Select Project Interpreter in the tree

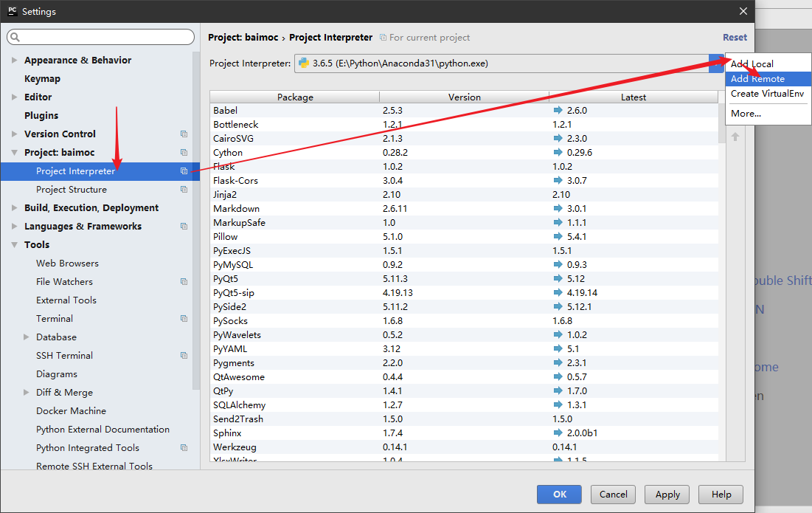(x=100, y=171)
